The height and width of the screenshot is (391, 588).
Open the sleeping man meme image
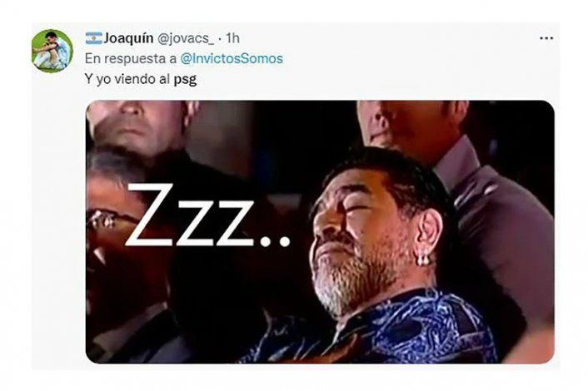(x=320, y=231)
